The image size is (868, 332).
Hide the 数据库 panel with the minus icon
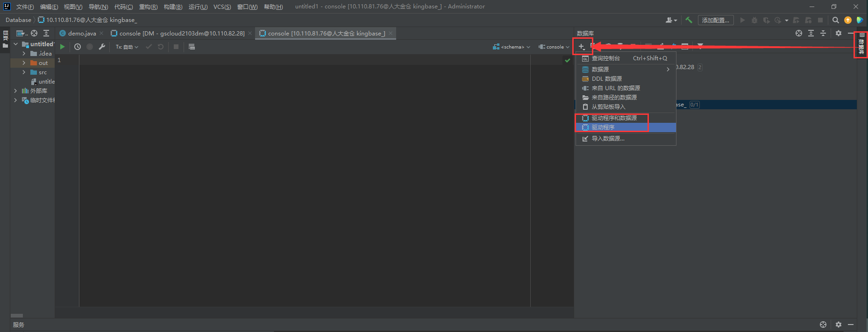[851, 33]
